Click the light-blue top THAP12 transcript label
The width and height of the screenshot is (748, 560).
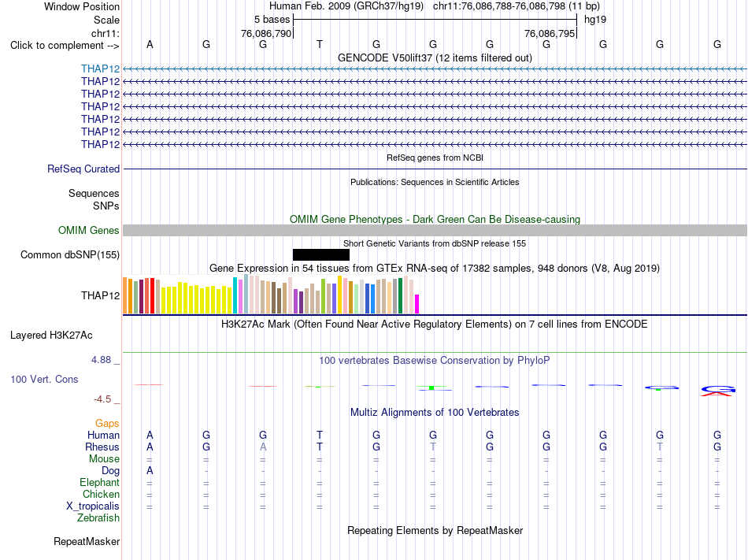100,69
